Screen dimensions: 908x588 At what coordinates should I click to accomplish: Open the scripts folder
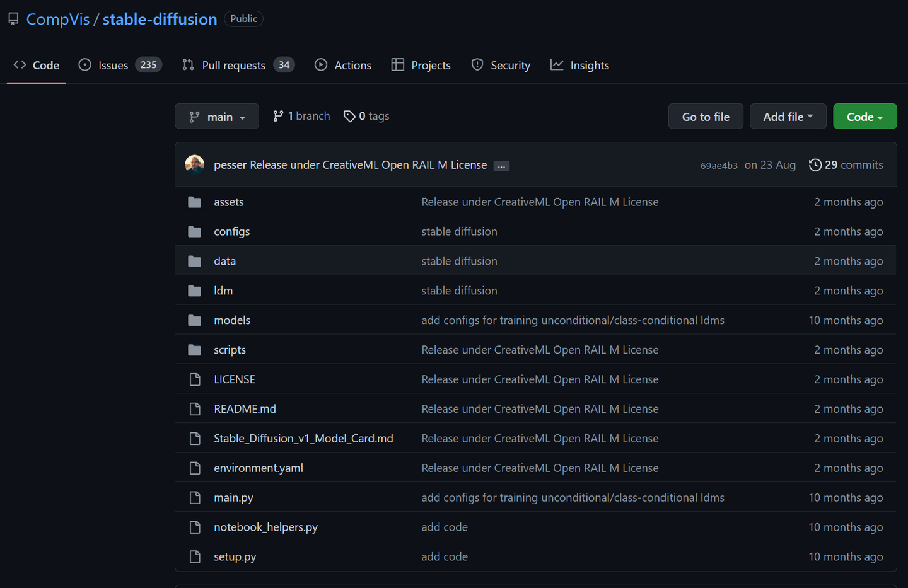pos(230,350)
